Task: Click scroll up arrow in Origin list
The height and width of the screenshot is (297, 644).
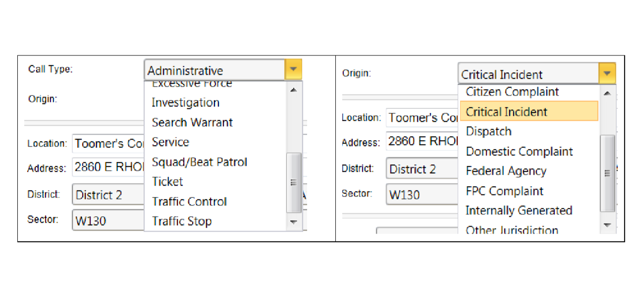Action: 607,93
